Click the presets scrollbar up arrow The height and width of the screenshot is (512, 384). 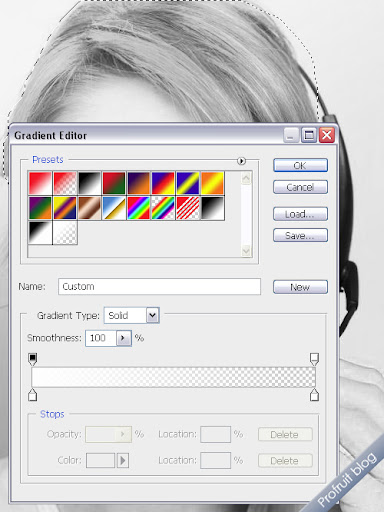click(x=246, y=179)
